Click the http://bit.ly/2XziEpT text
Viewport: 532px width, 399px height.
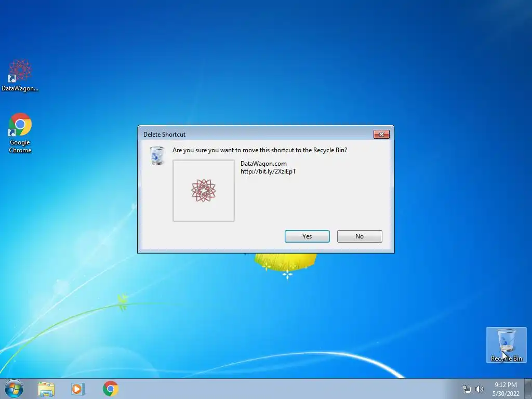[269, 171]
